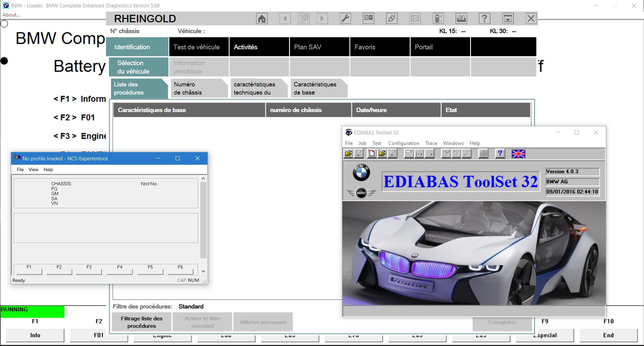Open Plan SAV tab
This screenshot has height=346, width=644.
[x=319, y=47]
